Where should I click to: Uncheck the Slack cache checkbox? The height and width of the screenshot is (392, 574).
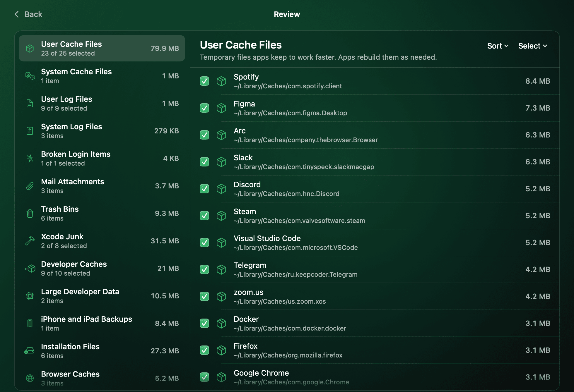pyautogui.click(x=204, y=162)
